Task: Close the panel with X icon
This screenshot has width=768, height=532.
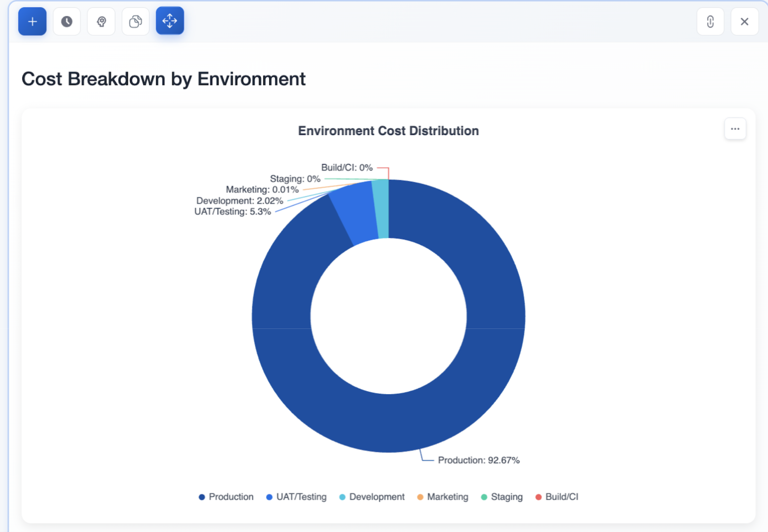Action: click(x=744, y=21)
